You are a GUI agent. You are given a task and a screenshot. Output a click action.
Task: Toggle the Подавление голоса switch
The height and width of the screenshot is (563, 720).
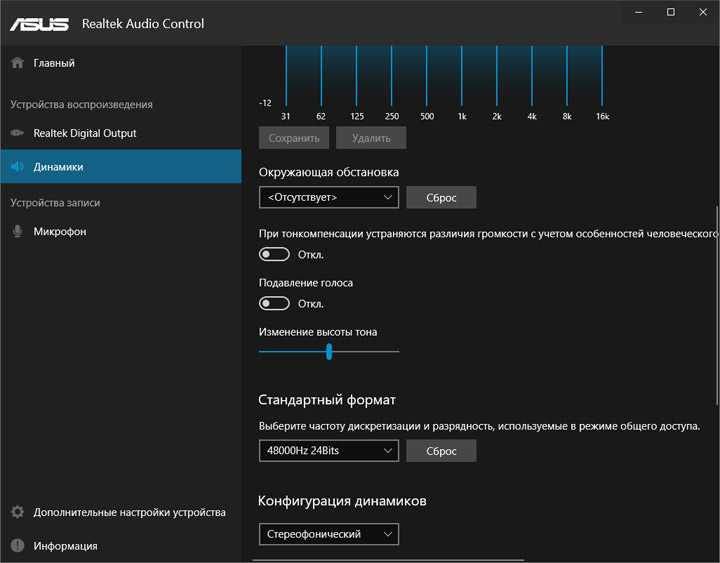click(274, 303)
